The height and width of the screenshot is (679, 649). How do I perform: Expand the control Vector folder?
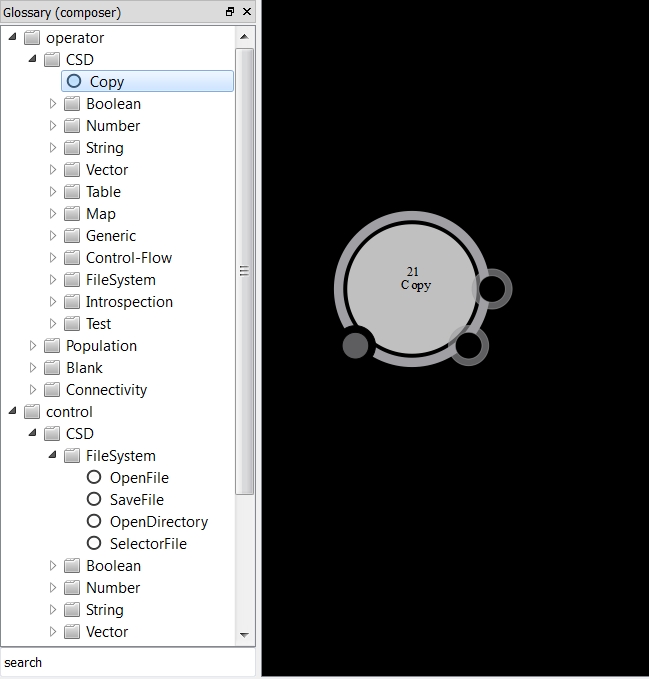click(x=53, y=631)
